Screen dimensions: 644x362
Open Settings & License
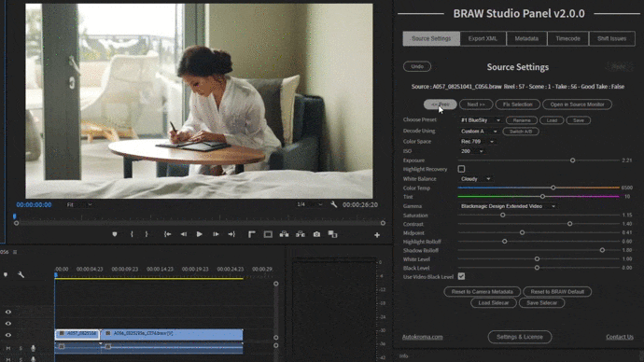pyautogui.click(x=520, y=337)
